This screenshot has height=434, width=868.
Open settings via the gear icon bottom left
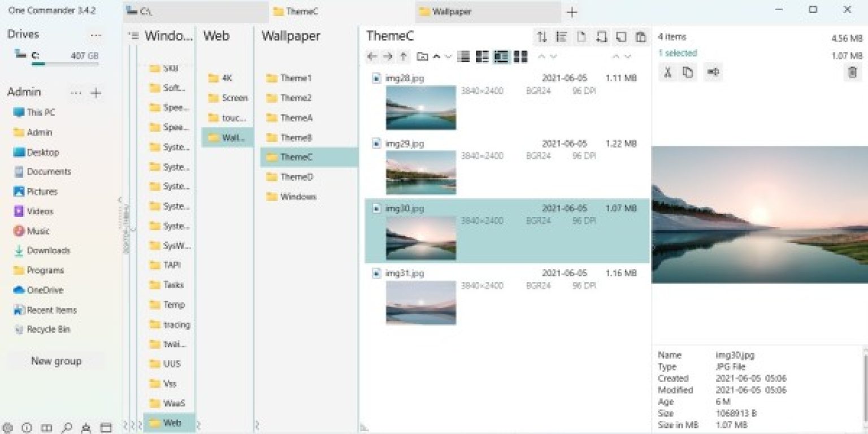pos(8,428)
